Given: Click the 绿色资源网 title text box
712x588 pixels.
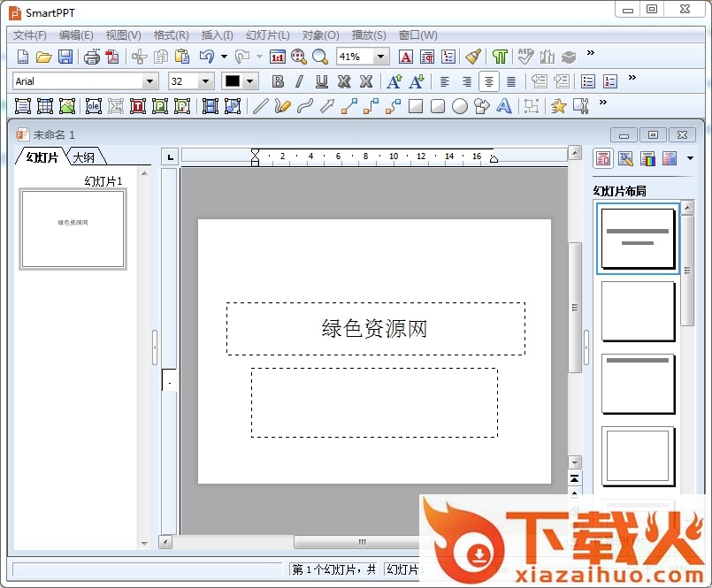Looking at the screenshot, I should point(375,329).
